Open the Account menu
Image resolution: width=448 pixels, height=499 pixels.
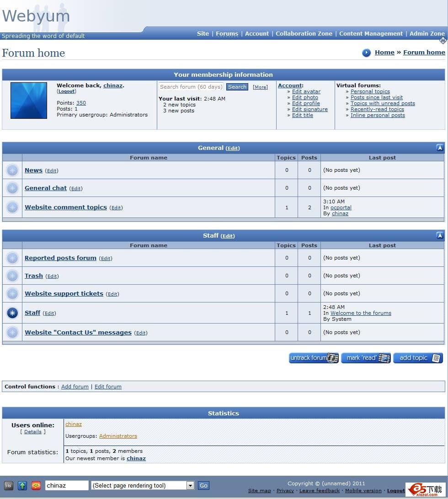pos(257,34)
